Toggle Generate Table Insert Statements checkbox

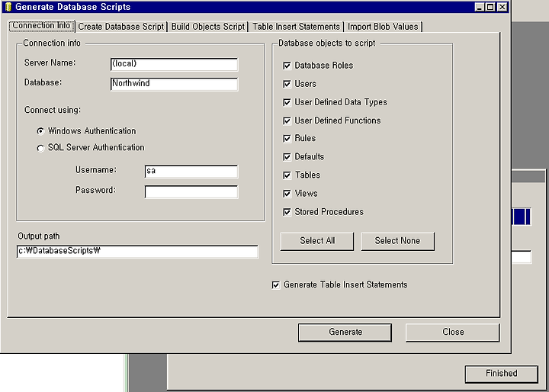pyautogui.click(x=276, y=285)
